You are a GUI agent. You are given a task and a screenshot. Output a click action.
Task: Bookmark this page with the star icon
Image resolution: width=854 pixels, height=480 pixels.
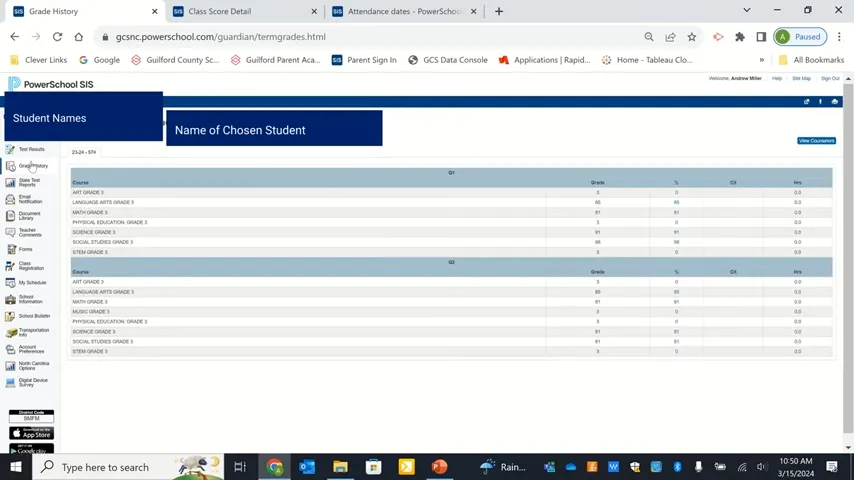pos(691,37)
